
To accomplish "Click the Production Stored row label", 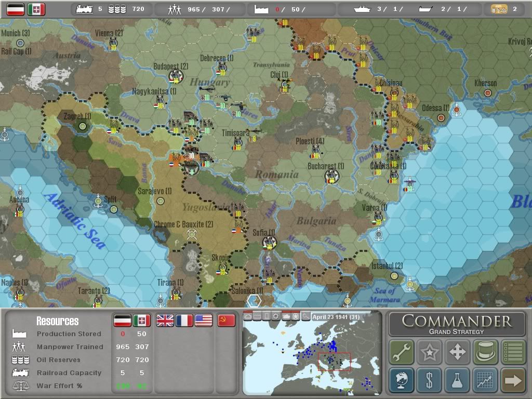I will click(69, 334).
